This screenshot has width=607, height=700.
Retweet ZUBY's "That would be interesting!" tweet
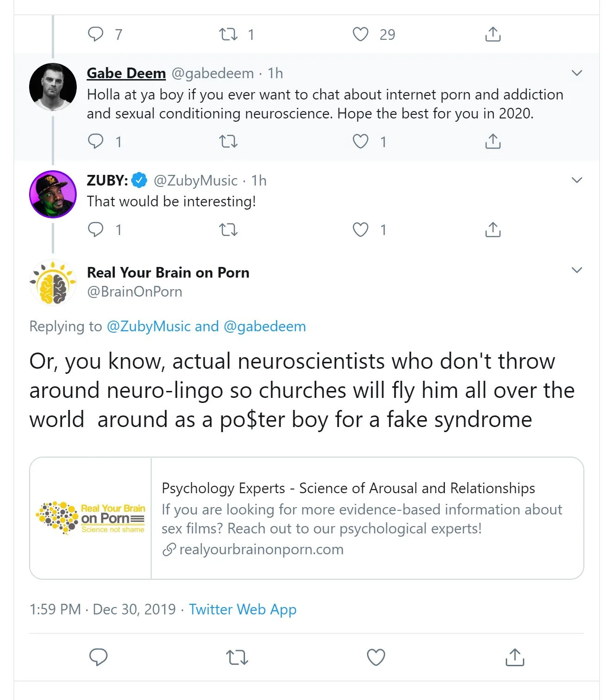pos(228,229)
